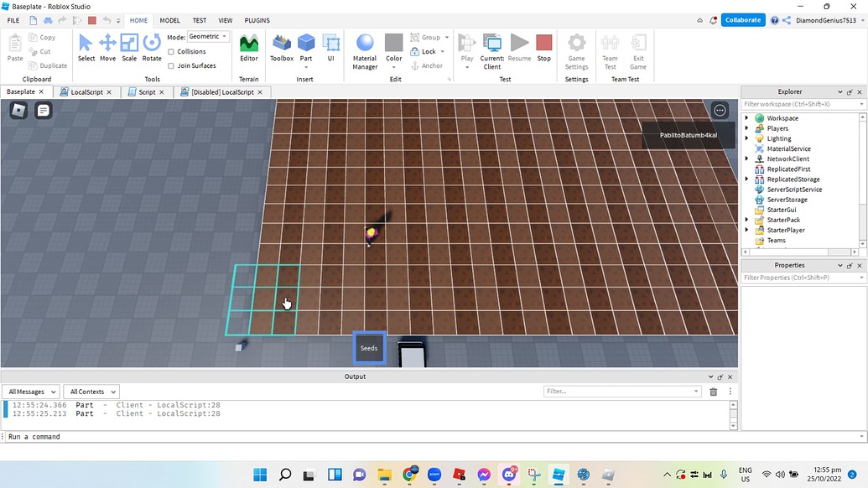Clear the Output log
Viewport: 868px width, 488px height.
714,392
